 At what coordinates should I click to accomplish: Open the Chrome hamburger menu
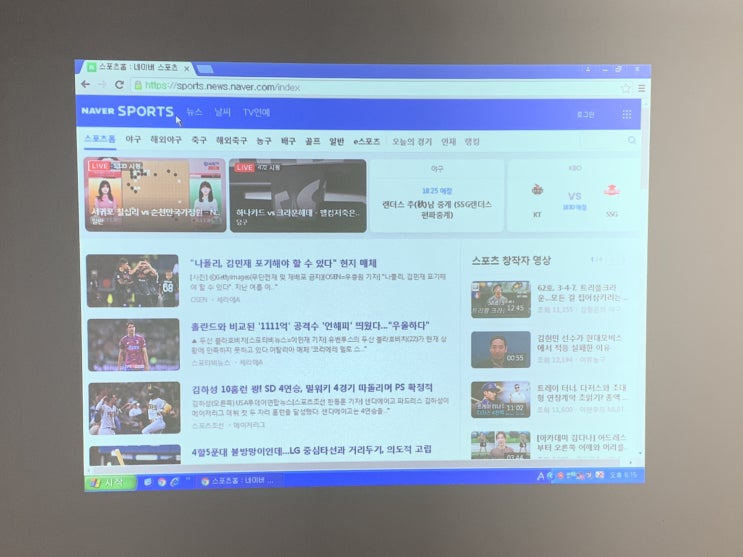click(641, 88)
